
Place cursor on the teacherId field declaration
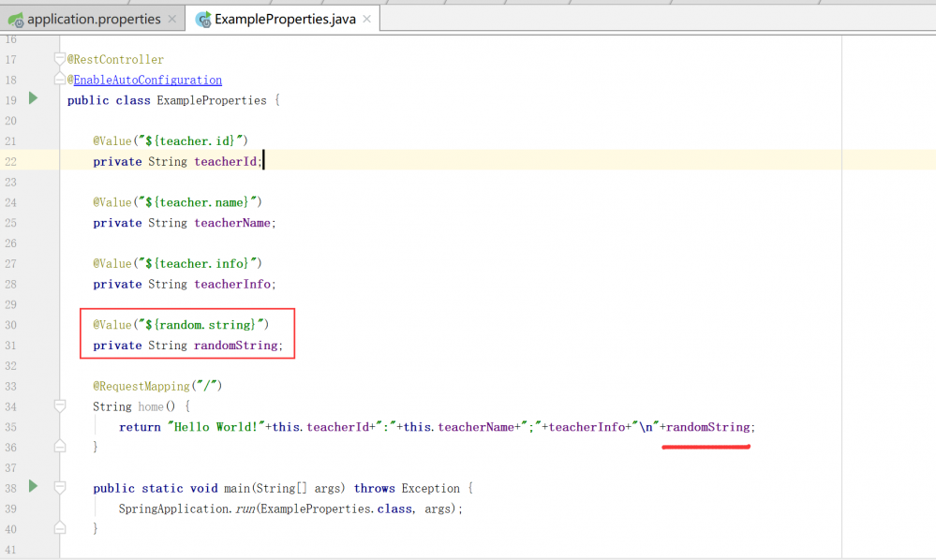coord(226,162)
